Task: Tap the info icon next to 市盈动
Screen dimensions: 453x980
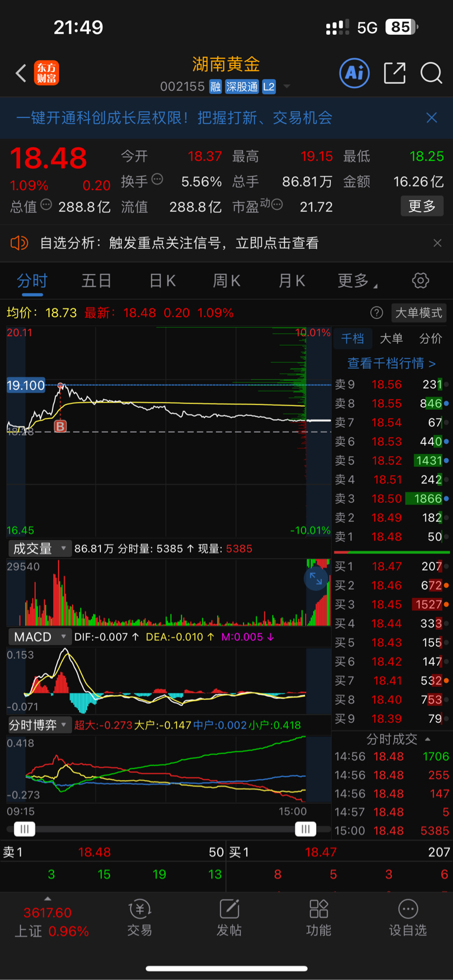Action: pos(277,205)
